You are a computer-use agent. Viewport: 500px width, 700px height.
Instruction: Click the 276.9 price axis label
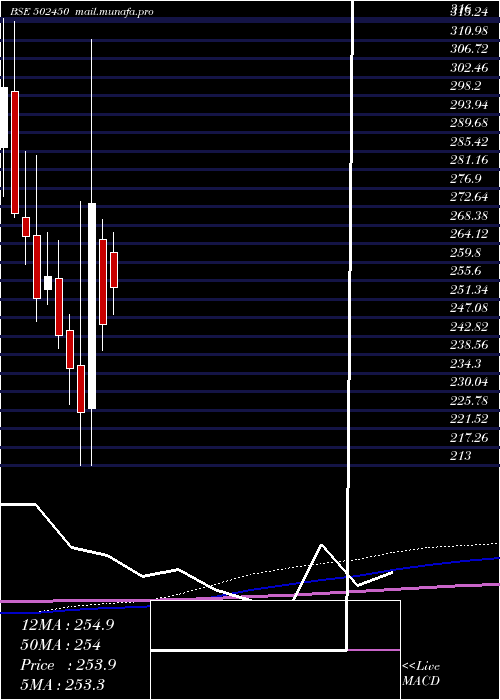(465, 179)
